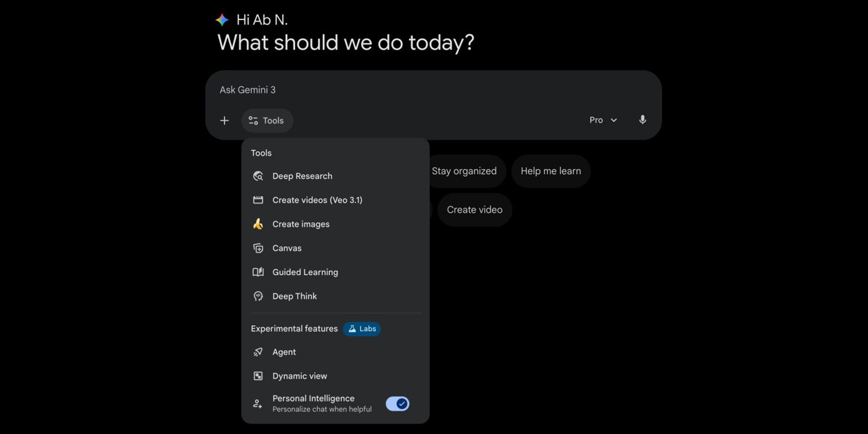Click the Gemini sparkle logo
Viewport: 868px width, 434px height.
click(x=221, y=19)
